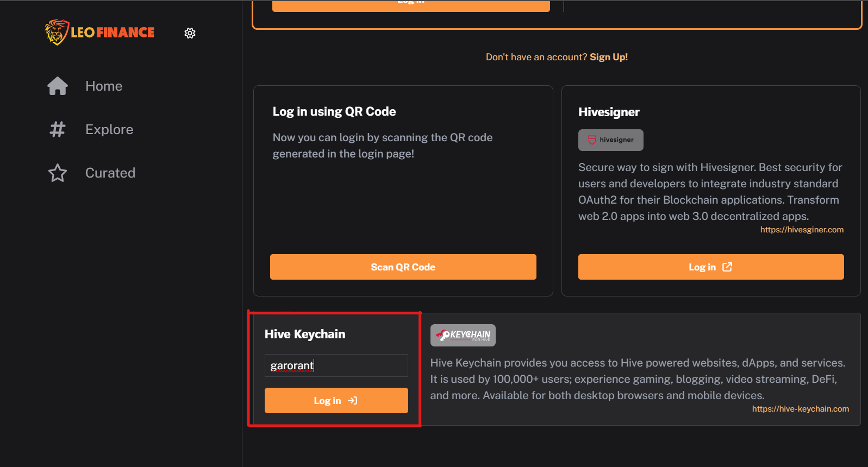This screenshot has width=868, height=467.
Task: Click the Keychain for Hive logo badge
Action: tap(463, 336)
